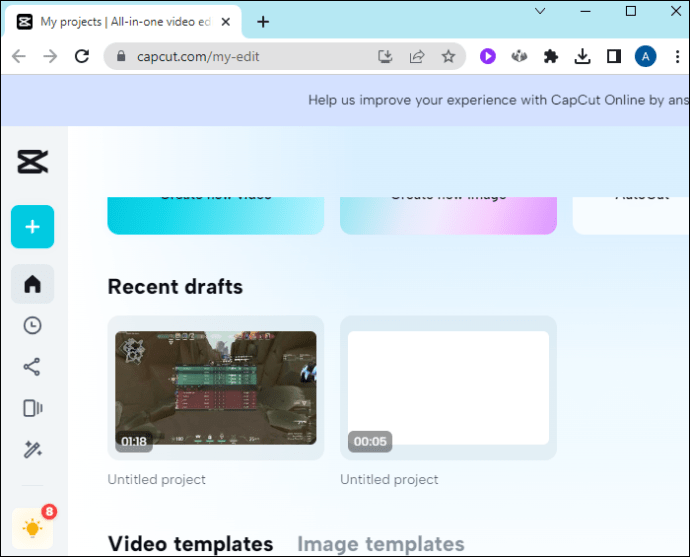Click the teal plus create button

(33, 227)
